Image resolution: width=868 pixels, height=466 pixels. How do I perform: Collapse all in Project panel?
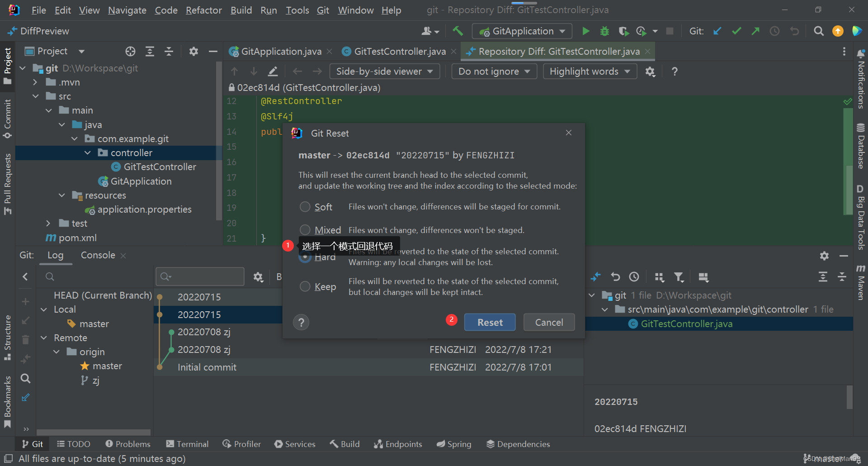(169, 51)
